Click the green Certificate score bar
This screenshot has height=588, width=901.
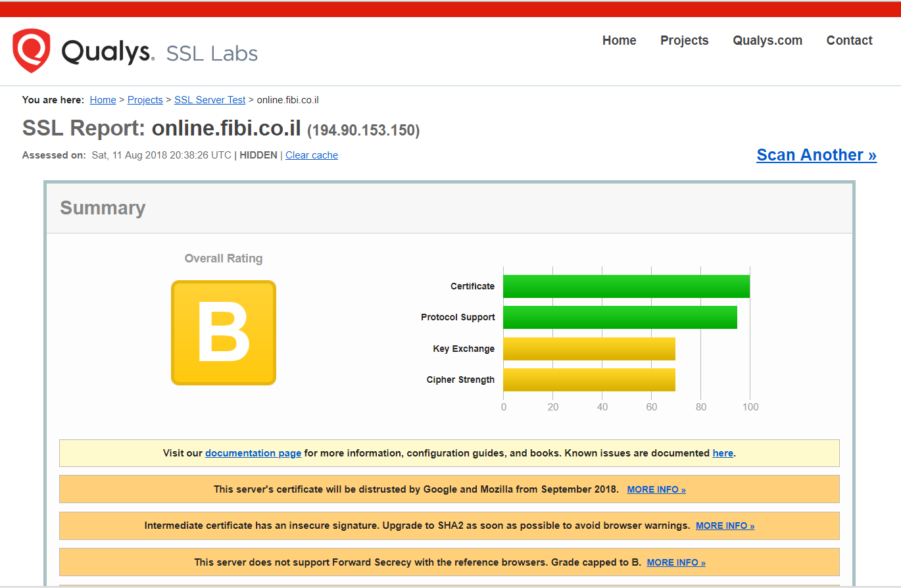click(x=626, y=286)
